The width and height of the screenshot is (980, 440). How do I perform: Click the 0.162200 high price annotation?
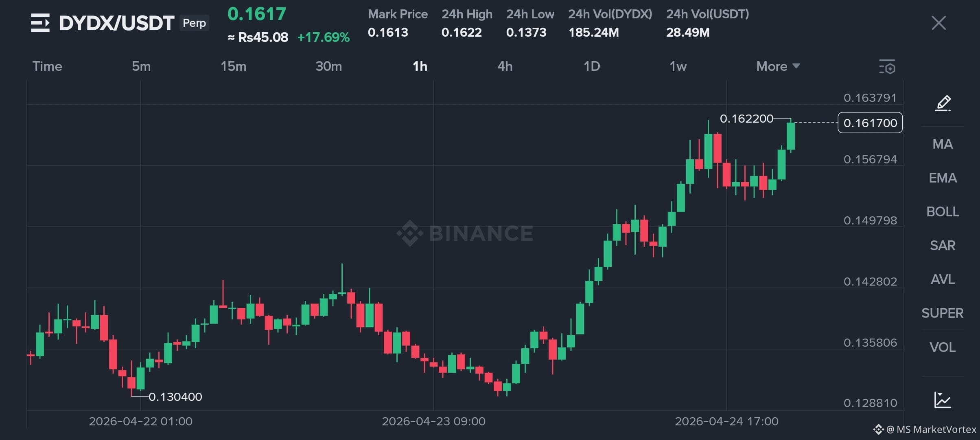[x=746, y=119]
